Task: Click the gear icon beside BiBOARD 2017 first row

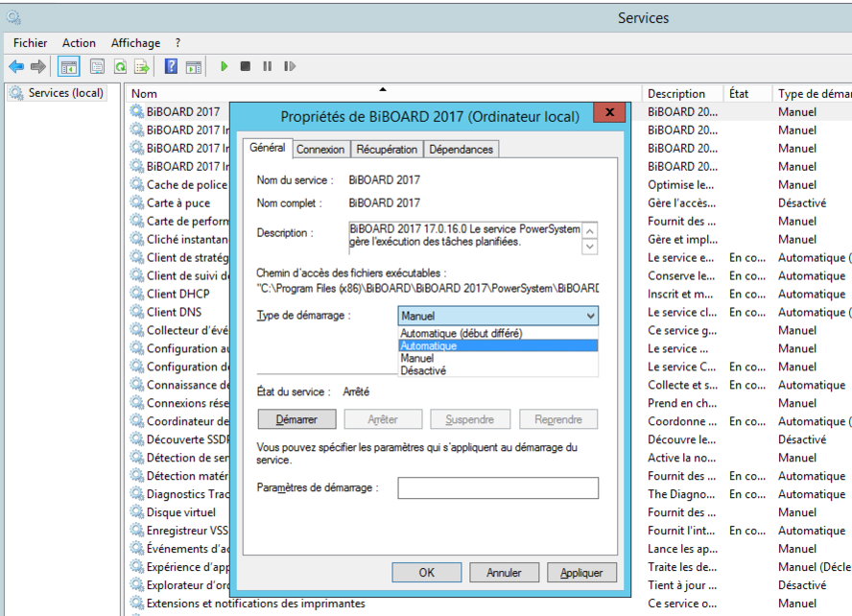Action: pos(136,111)
